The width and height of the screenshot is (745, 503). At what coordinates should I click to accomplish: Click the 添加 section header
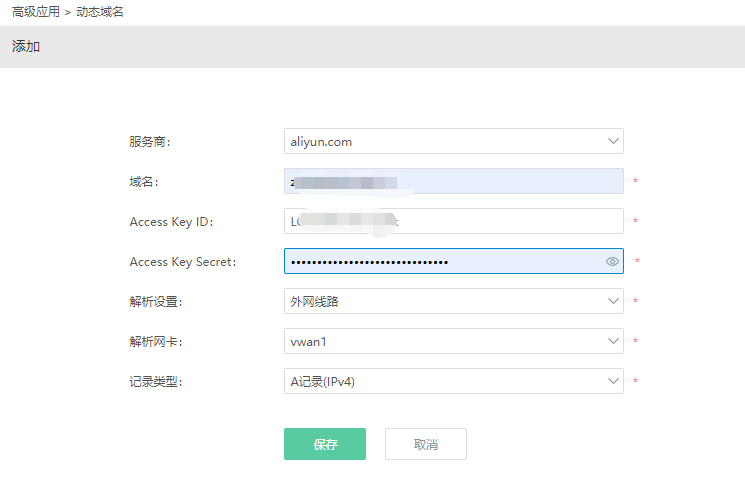(26, 47)
